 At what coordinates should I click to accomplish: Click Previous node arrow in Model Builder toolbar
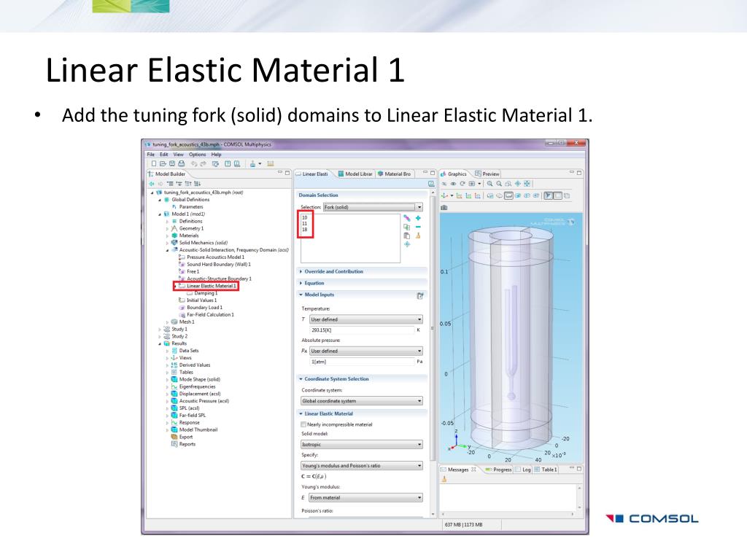point(152,184)
